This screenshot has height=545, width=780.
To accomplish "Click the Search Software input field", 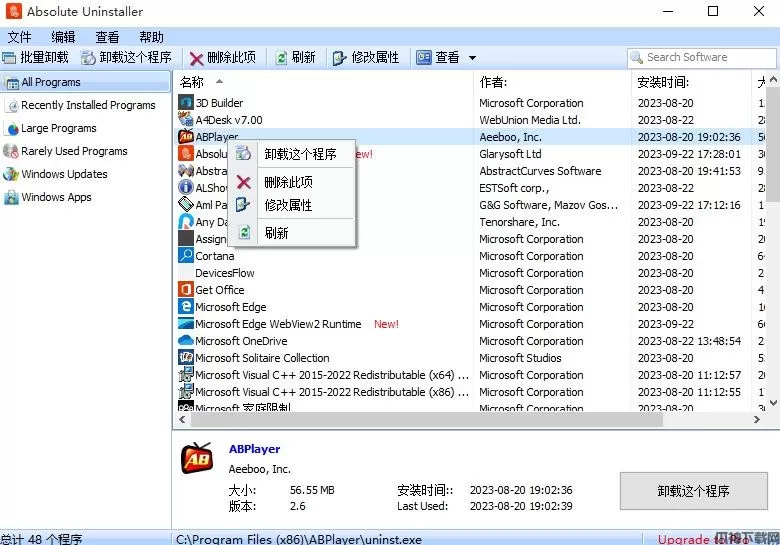I will point(701,58).
